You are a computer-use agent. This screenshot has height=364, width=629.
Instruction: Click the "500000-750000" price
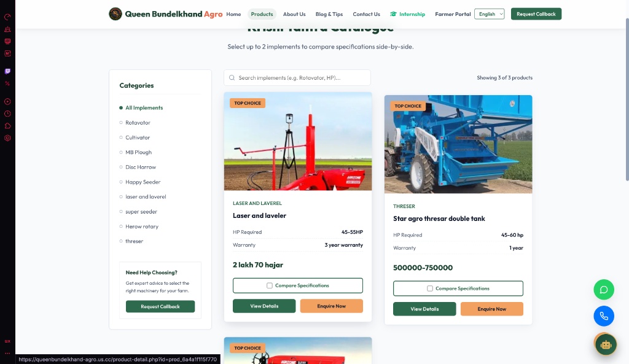[423, 268]
